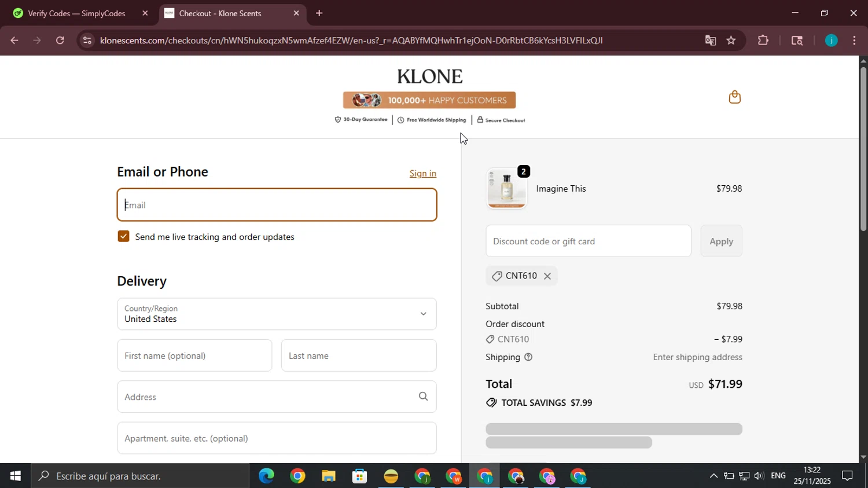Click the Enter shipping address text
This screenshot has height=488, width=868.
[697, 357]
